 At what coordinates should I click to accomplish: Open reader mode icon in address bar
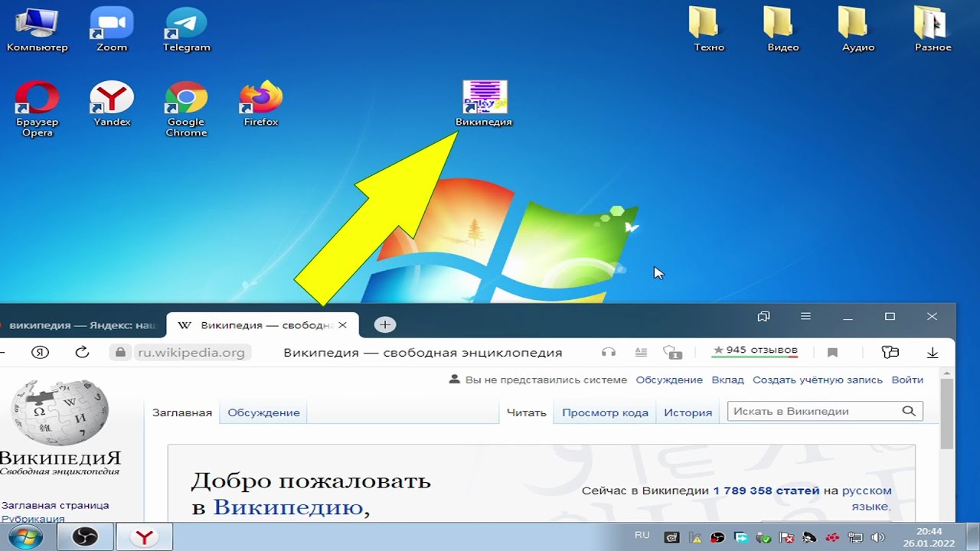point(641,352)
